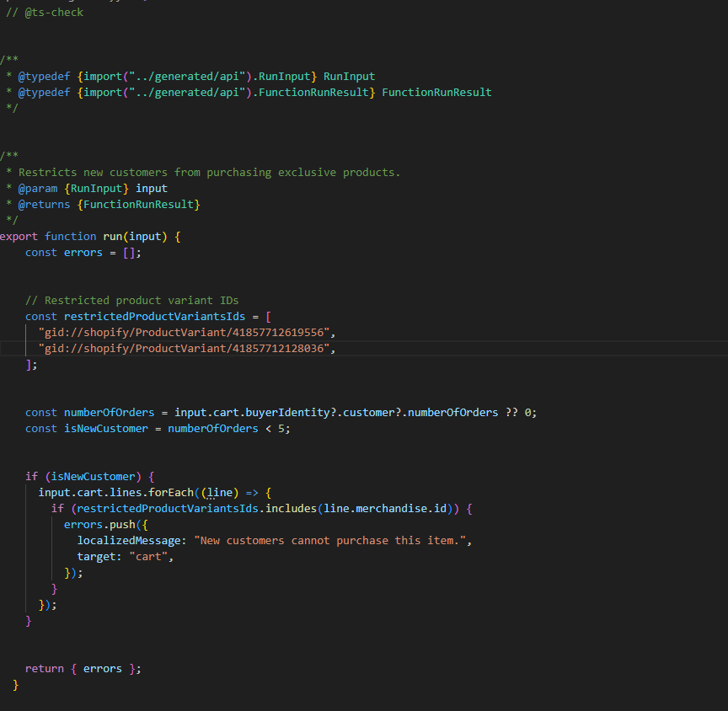
Task: Click the run function name in export line
Action: [112, 237]
